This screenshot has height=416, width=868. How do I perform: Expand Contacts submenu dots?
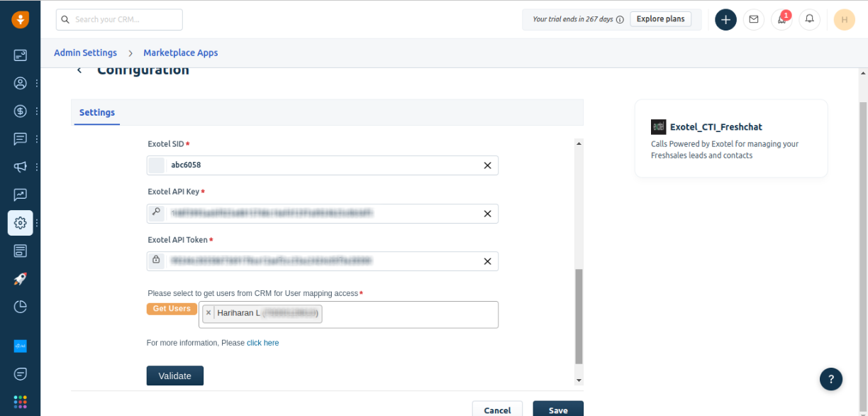coord(37,83)
